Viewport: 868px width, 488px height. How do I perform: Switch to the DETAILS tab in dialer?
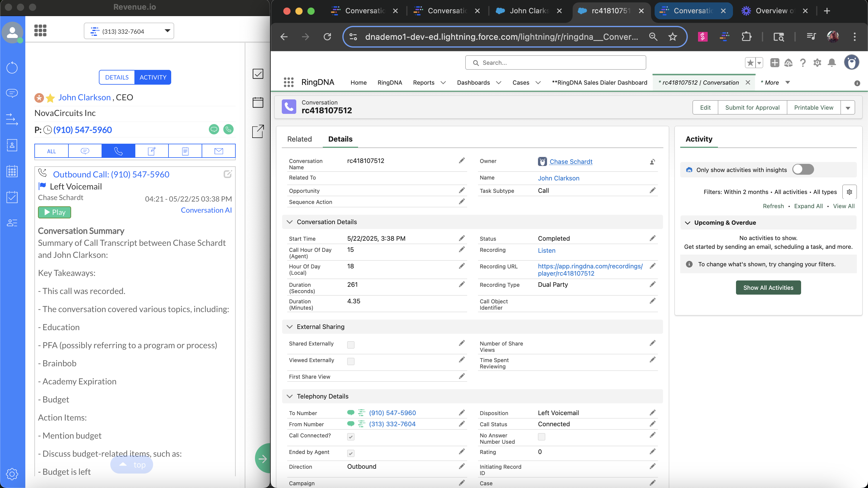click(117, 77)
